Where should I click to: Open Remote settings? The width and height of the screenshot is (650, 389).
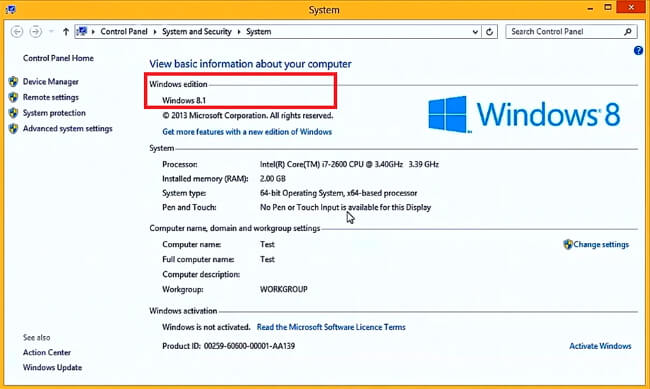tap(51, 97)
